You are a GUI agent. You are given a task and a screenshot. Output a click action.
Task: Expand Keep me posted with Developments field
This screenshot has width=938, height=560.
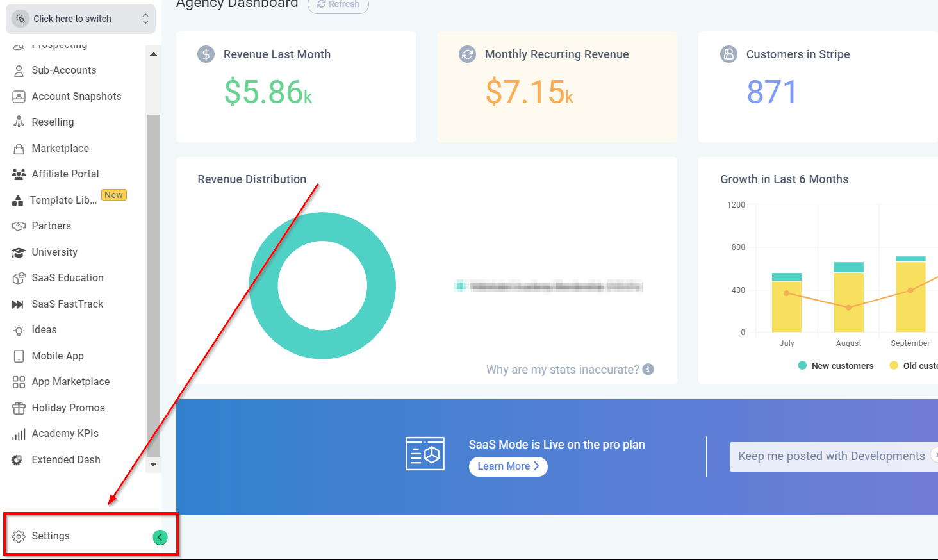831,456
